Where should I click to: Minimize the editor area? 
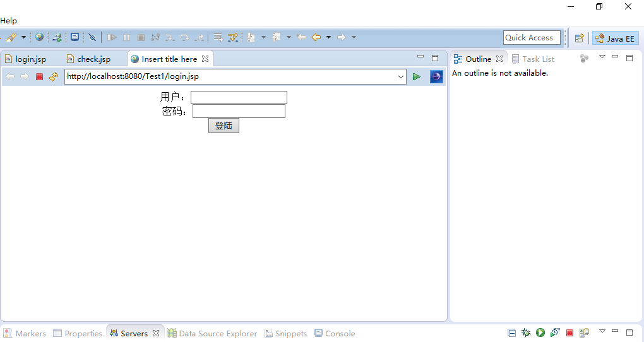[420, 57]
